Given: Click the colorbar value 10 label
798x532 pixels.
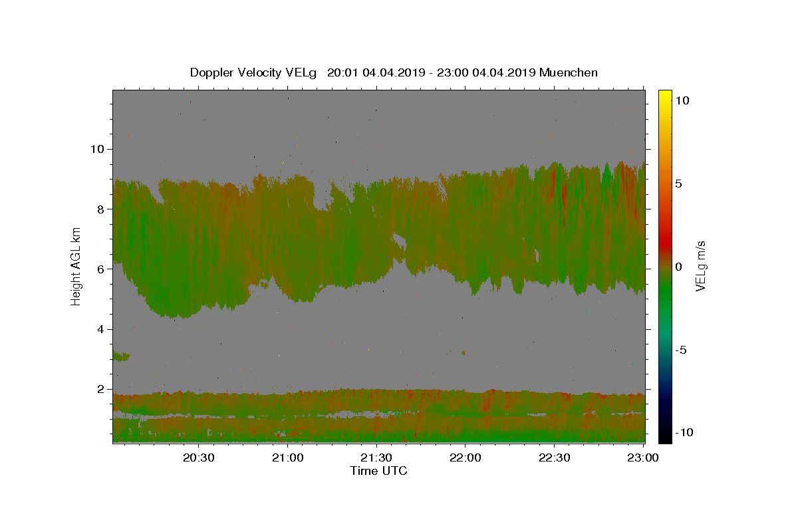Looking at the screenshot, I should point(682,100).
